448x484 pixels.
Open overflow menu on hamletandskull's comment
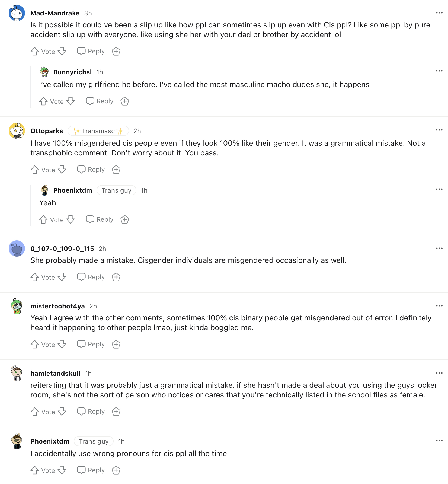[439, 373]
